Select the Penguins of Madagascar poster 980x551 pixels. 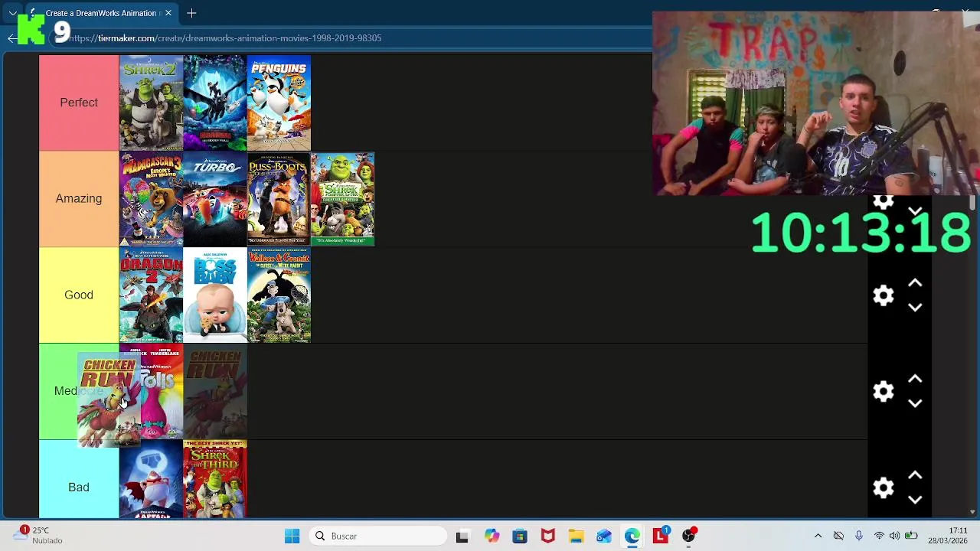pyautogui.click(x=279, y=103)
